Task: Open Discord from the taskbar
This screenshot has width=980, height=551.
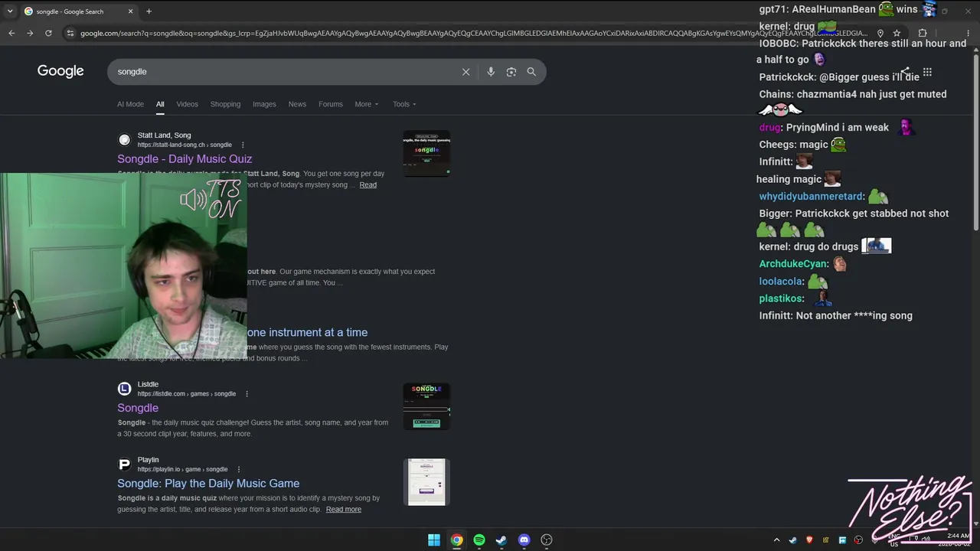Action: (524, 540)
